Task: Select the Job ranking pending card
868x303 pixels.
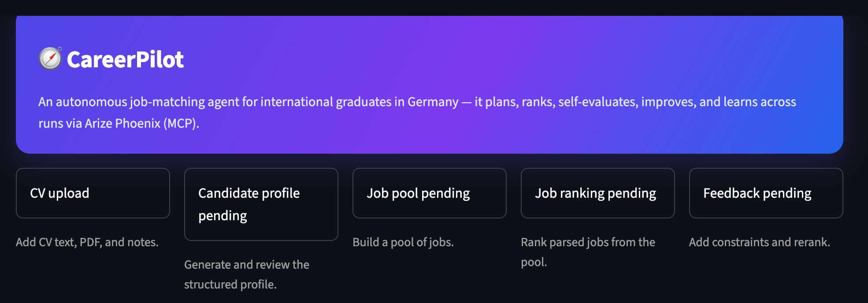Action: point(598,193)
